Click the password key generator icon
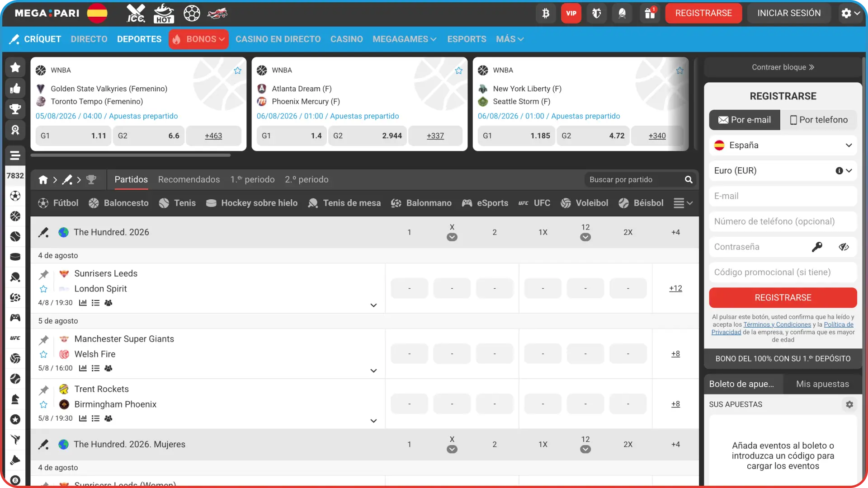 pyautogui.click(x=817, y=247)
